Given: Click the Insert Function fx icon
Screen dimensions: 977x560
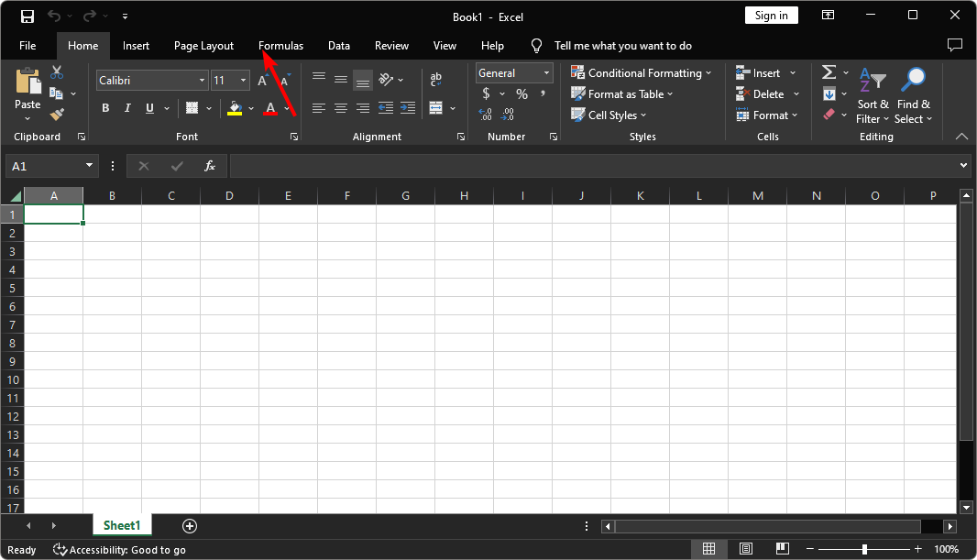Looking at the screenshot, I should coord(210,166).
